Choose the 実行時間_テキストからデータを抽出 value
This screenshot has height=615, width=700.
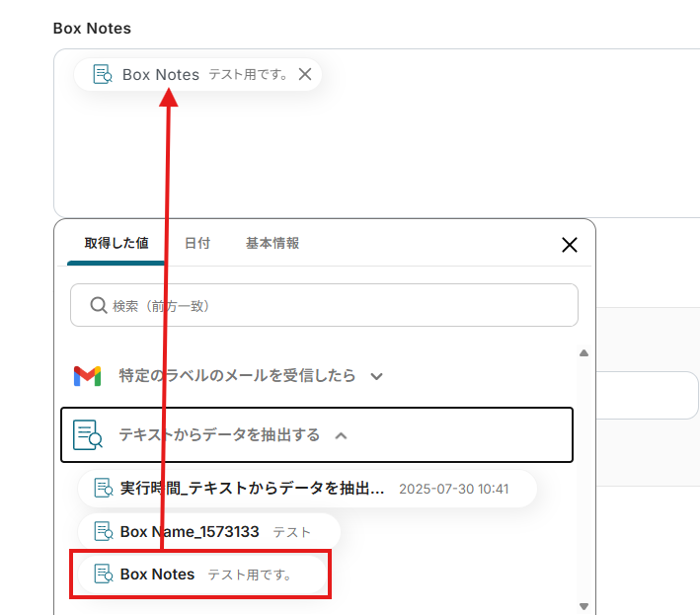(x=307, y=489)
